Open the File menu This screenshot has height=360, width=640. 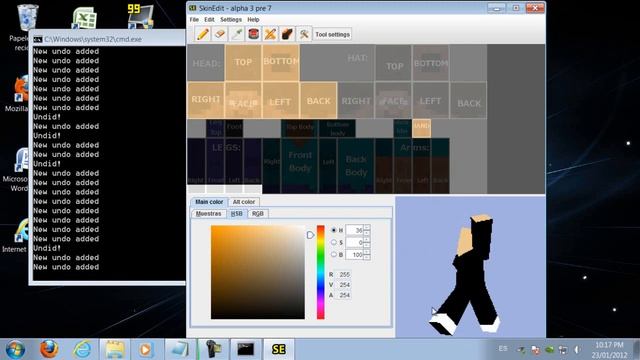[194, 20]
